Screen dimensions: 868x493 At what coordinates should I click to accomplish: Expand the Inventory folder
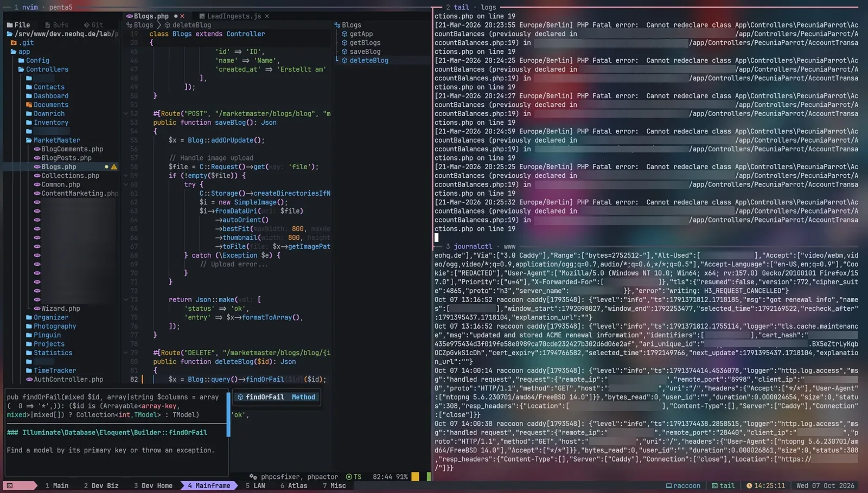click(47, 123)
